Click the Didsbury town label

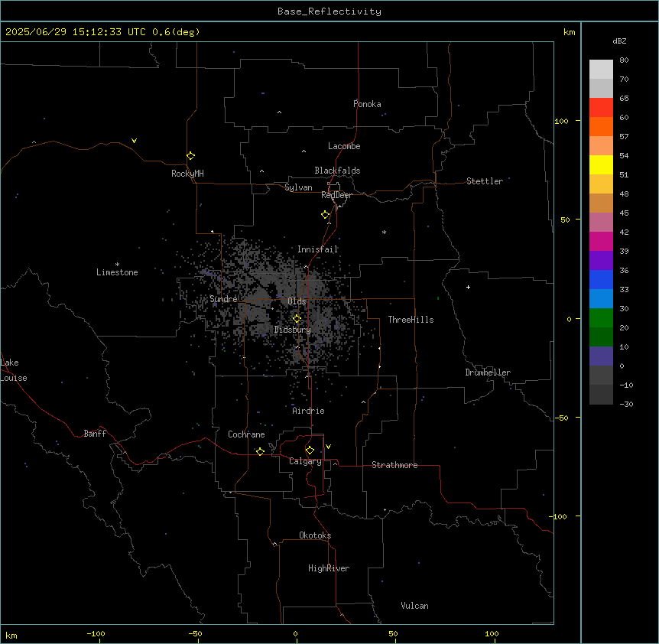click(293, 330)
